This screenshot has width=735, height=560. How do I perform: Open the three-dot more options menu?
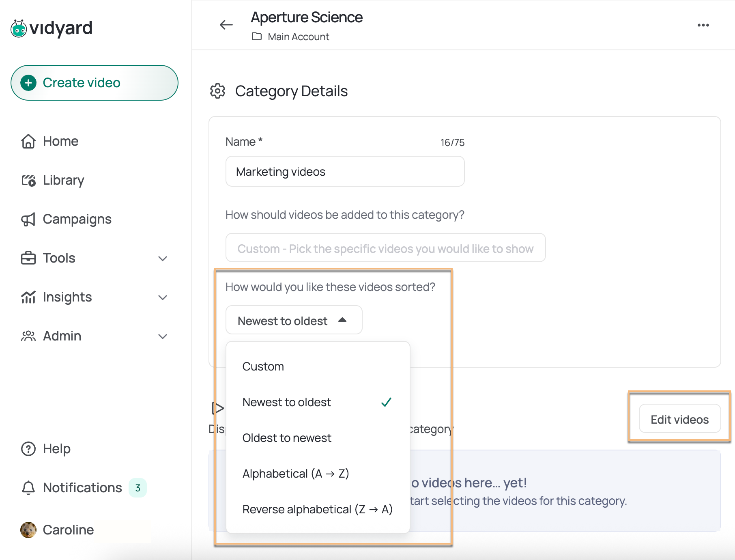(703, 25)
